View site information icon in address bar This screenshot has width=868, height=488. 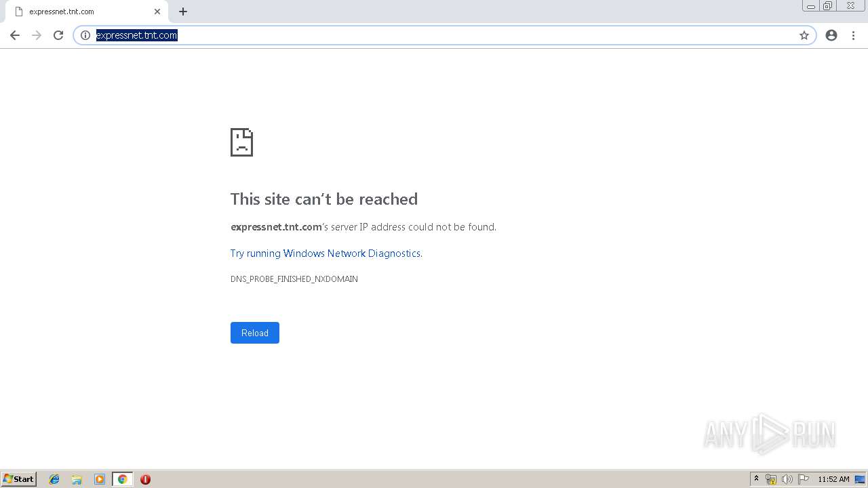[85, 35]
